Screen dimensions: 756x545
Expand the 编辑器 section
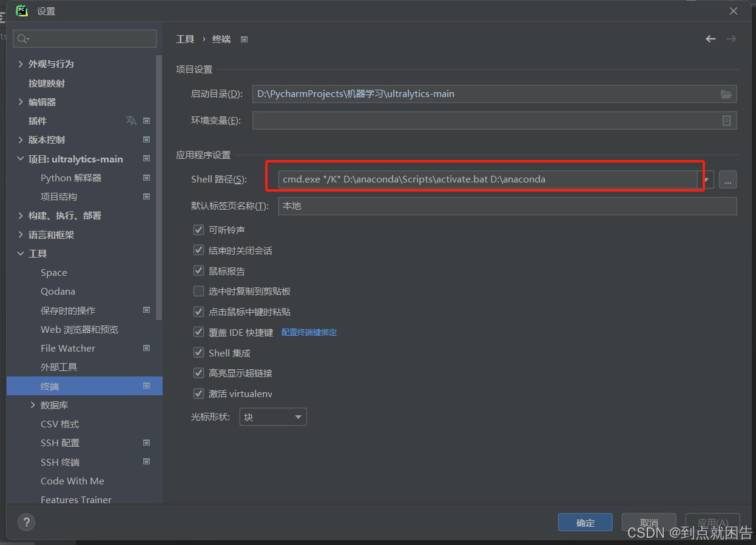21,102
